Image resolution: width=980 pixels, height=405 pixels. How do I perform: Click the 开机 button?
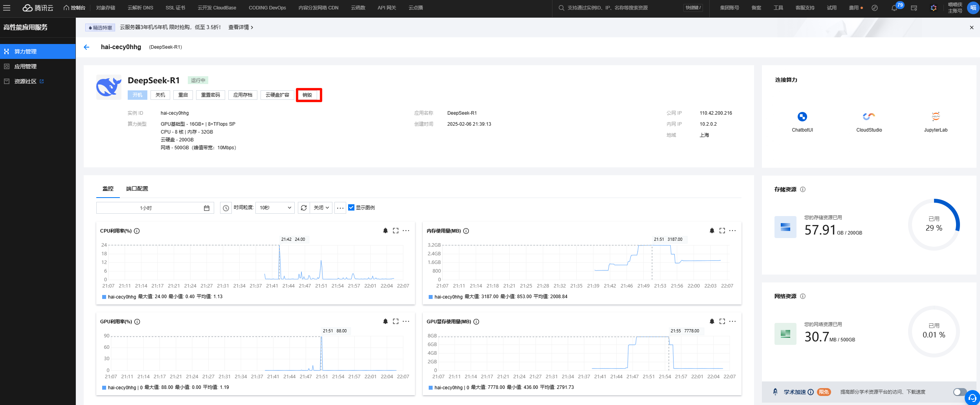click(138, 95)
